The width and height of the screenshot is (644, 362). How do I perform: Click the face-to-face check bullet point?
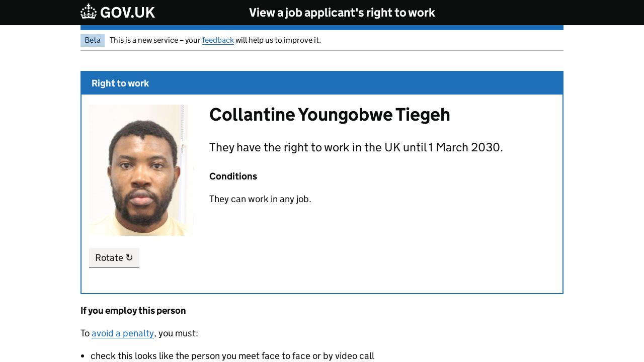(x=232, y=356)
